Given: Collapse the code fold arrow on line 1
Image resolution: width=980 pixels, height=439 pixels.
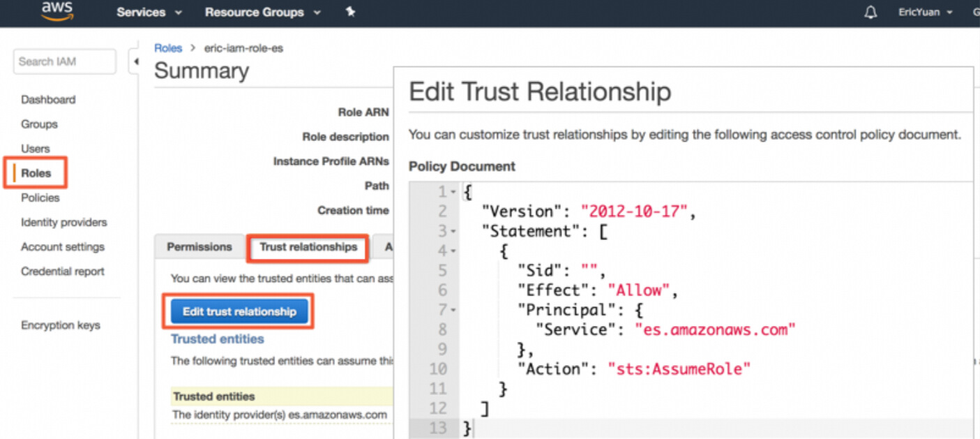Looking at the screenshot, I should point(453,192).
